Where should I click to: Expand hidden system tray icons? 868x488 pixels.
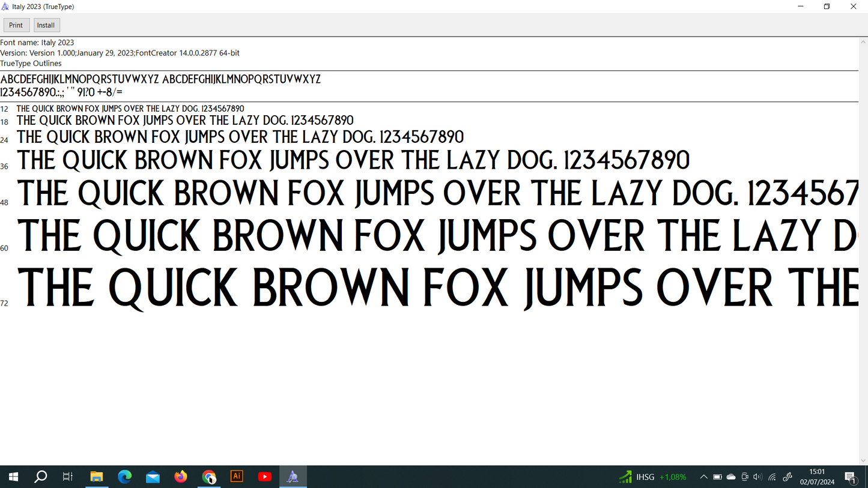[703, 477]
